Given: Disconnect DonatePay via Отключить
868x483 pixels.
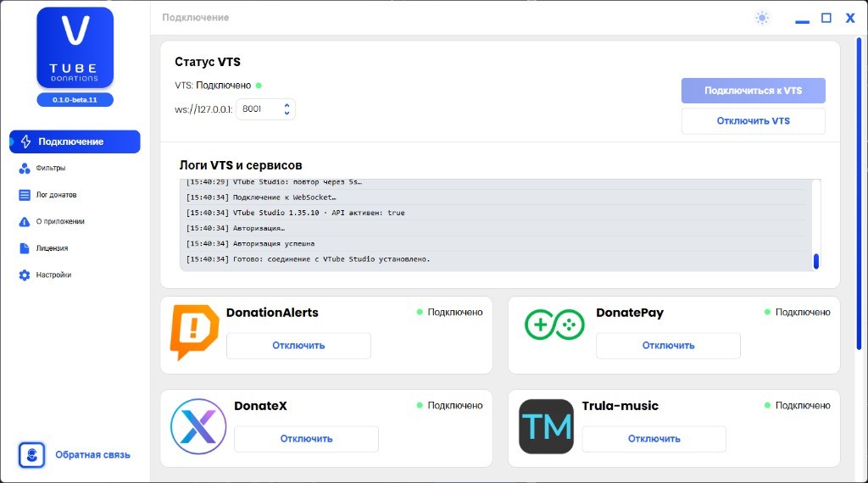Looking at the screenshot, I should pyautogui.click(x=668, y=345).
